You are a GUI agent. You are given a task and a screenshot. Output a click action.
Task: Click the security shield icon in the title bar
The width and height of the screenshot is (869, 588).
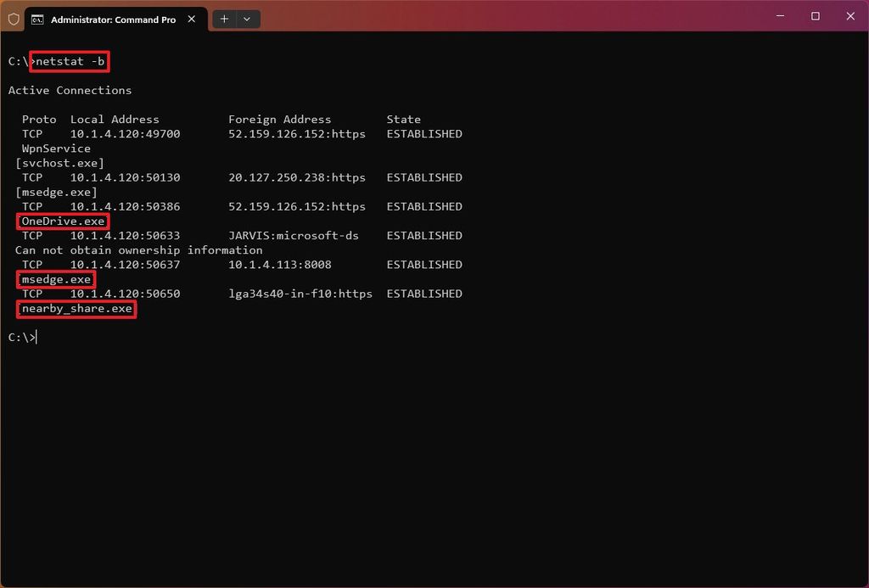14,18
